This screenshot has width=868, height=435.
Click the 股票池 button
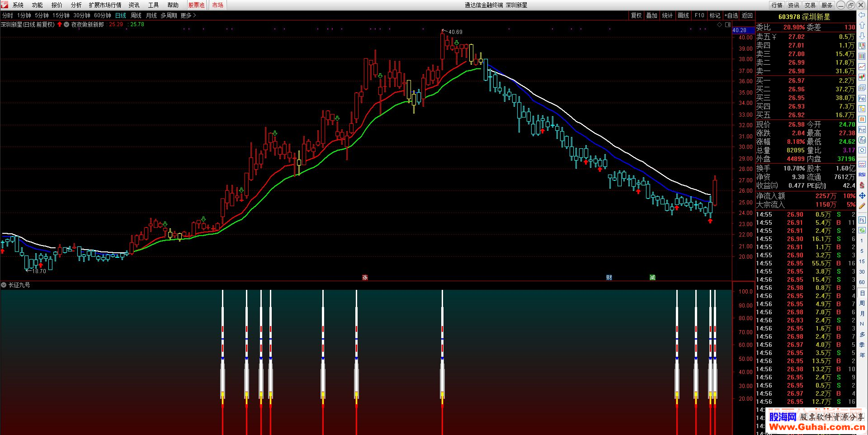coord(196,5)
